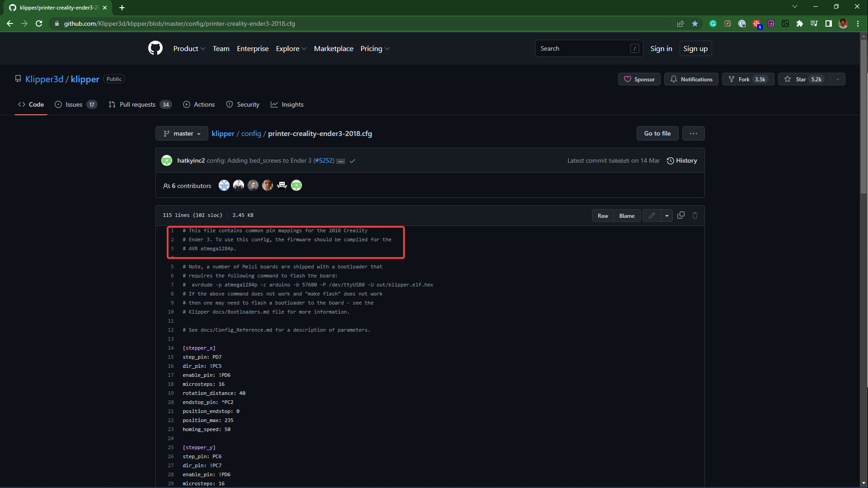The image size is (868, 488).
Task: Open the Security tab
Action: pos(243,104)
